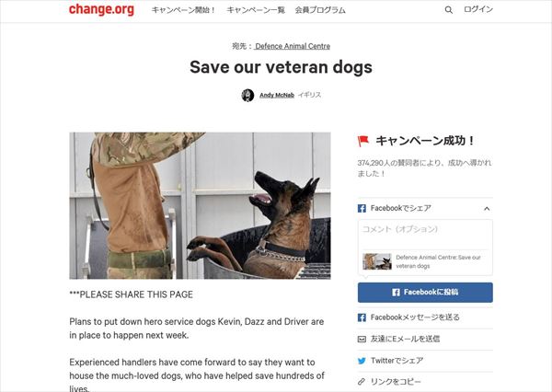552x392 pixels.
Task: Collapse the Facebook share section chevron
Action: 487,209
